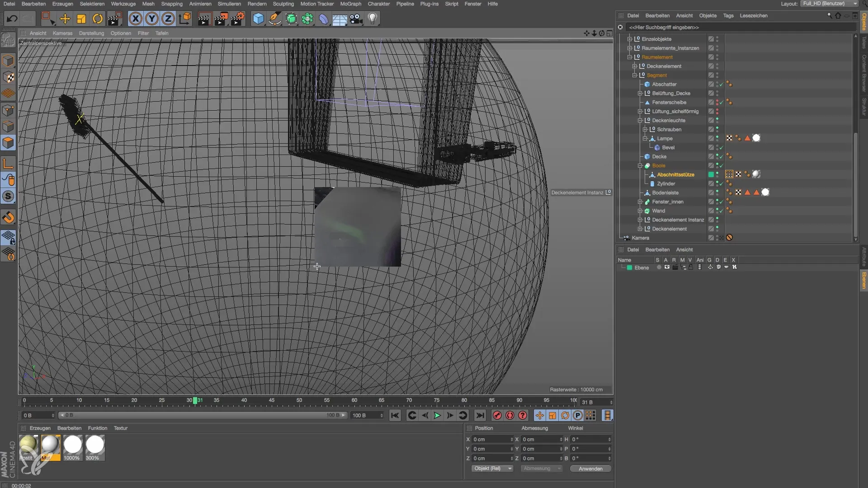Screen dimensions: 868x488
Task: Select the Move tool icon
Action: [x=65, y=19]
